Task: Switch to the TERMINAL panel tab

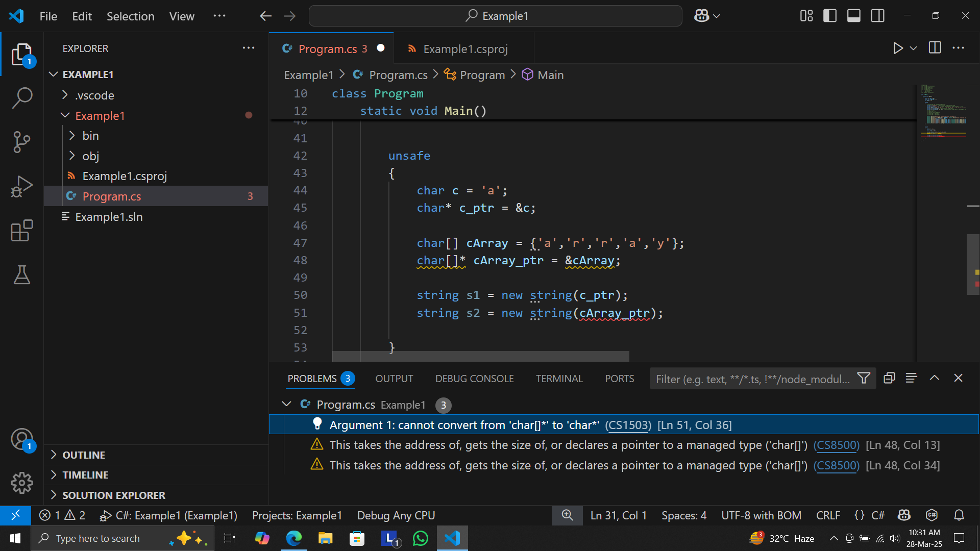Action: point(559,379)
